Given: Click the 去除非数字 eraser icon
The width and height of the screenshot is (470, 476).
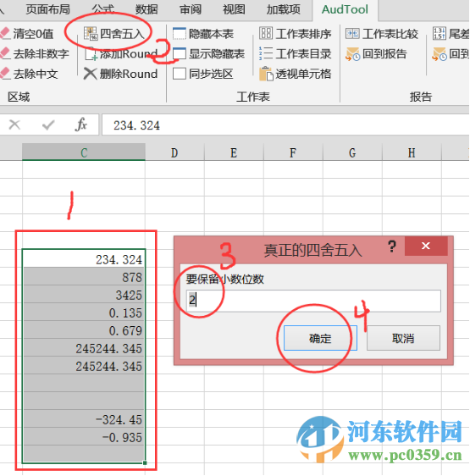Looking at the screenshot, I should pos(5,53).
